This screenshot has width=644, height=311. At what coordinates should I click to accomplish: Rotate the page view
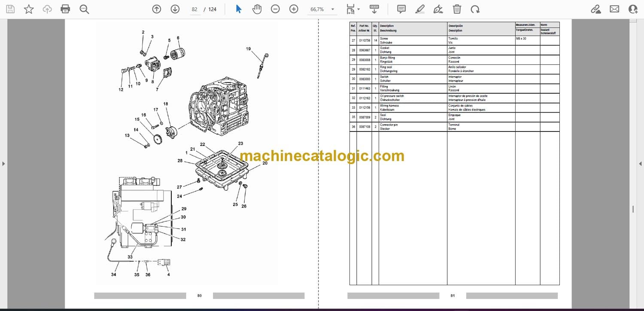[475, 9]
